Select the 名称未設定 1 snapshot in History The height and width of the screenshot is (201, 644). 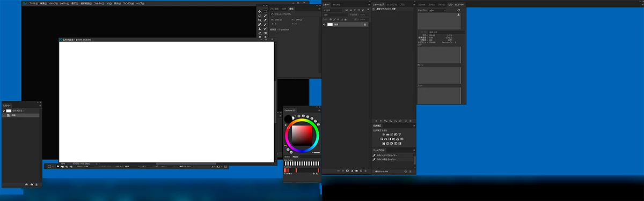click(x=21, y=110)
